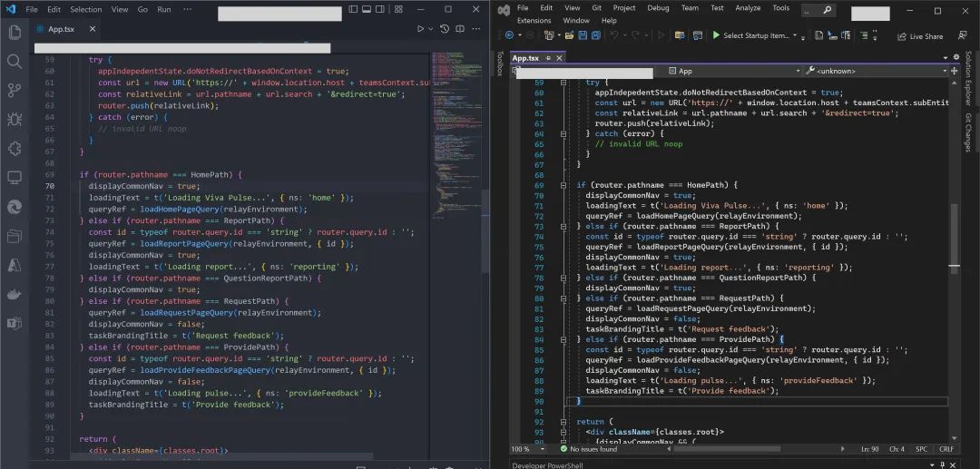
Task: Click VS Code overflow menu ellipsis
Action: point(188,9)
